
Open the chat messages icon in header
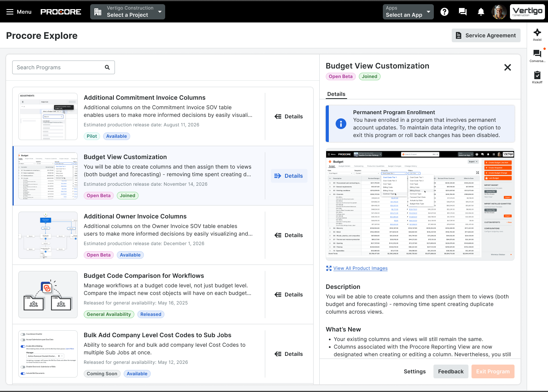click(463, 12)
